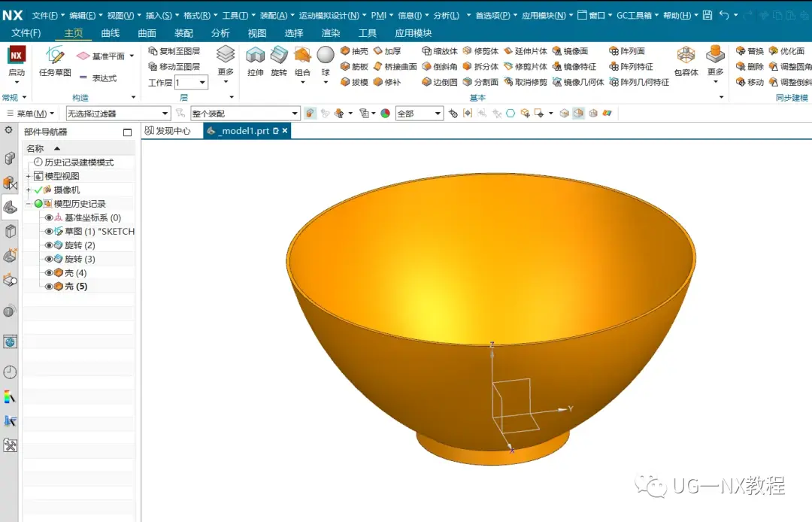Toggle visibility of 壳 (5)
This screenshot has width=812, height=522.
tap(49, 287)
